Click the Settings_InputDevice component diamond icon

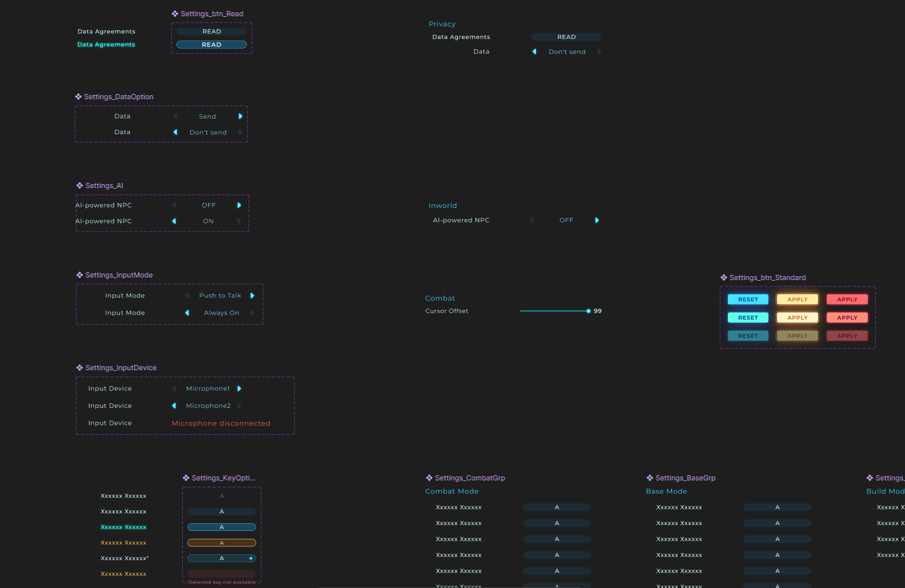point(80,368)
